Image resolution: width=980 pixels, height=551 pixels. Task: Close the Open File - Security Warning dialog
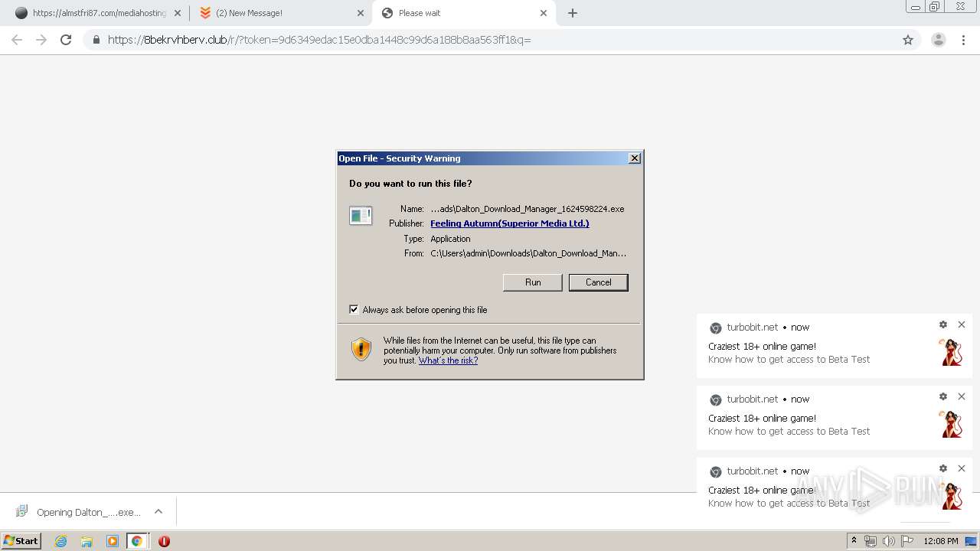point(635,158)
